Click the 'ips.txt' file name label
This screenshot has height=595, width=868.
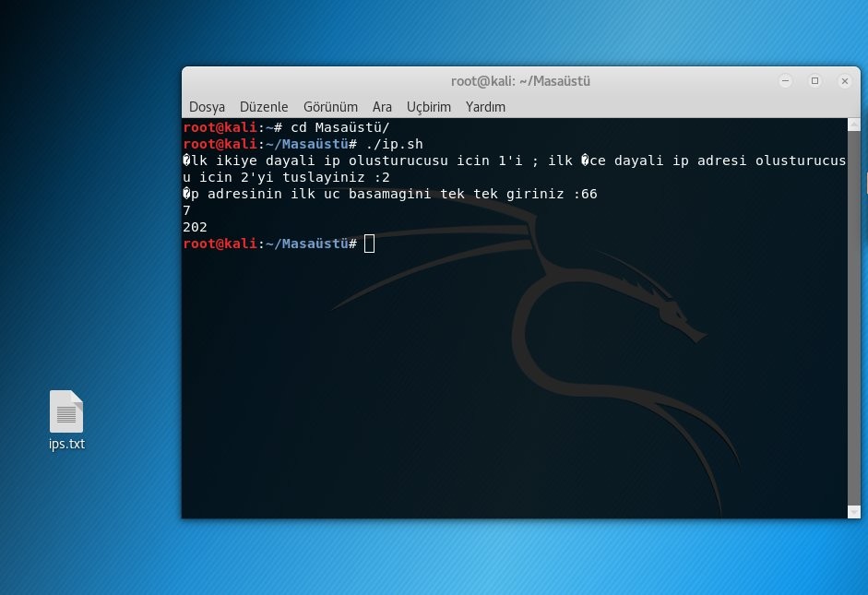point(66,444)
